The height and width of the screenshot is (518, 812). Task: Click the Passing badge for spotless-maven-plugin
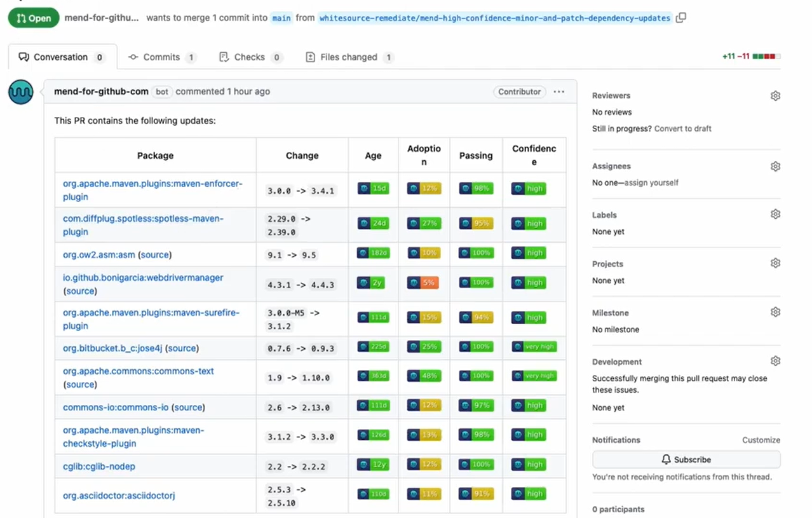(x=476, y=224)
